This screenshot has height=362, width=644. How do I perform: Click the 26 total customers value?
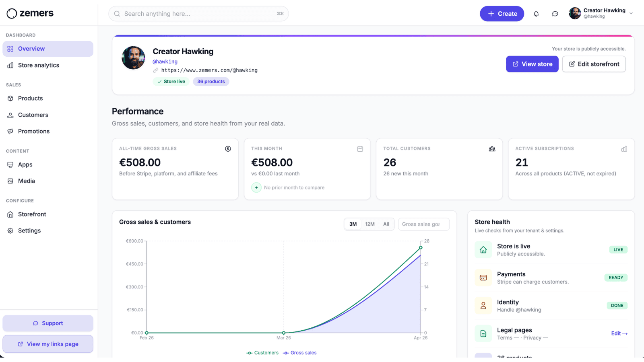click(390, 162)
